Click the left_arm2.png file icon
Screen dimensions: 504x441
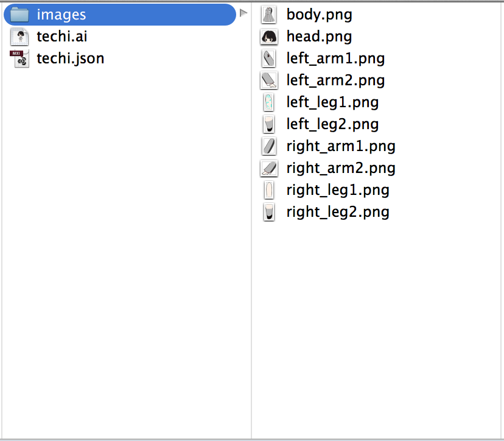(x=268, y=80)
